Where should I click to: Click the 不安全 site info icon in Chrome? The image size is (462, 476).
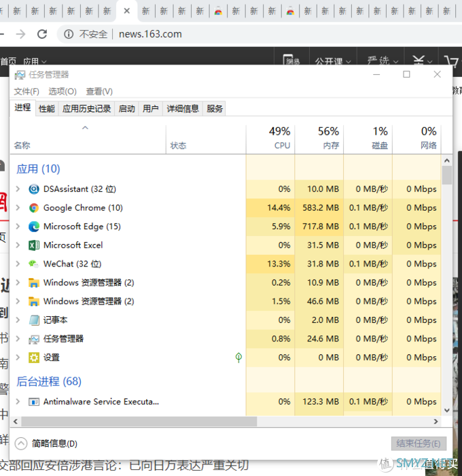(x=69, y=34)
